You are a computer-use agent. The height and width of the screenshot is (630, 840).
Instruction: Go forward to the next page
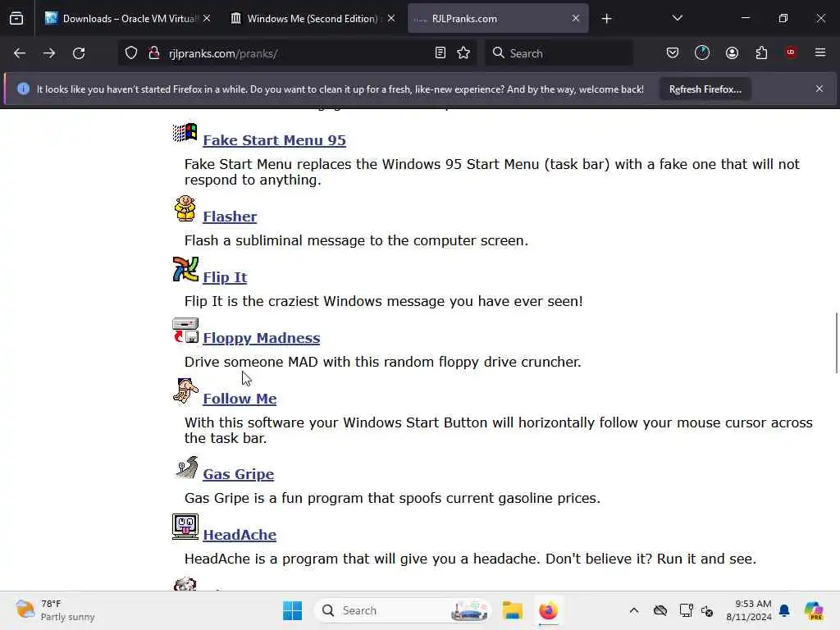point(49,53)
